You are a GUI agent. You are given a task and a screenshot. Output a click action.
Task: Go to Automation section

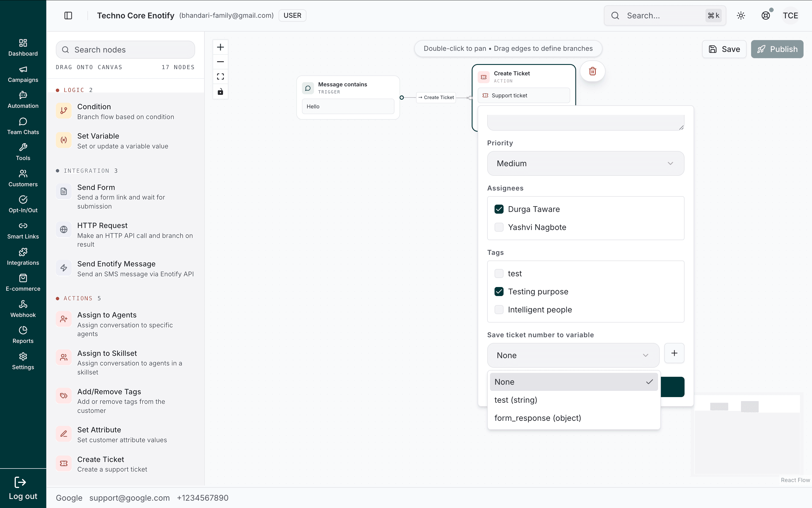click(x=23, y=100)
